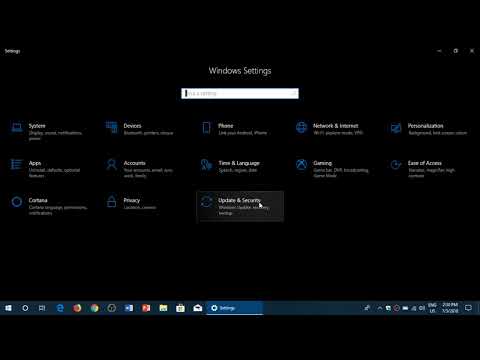The width and height of the screenshot is (480, 360).
Task: Launch PowerPoint from the taskbar
Action: [x=146, y=308]
